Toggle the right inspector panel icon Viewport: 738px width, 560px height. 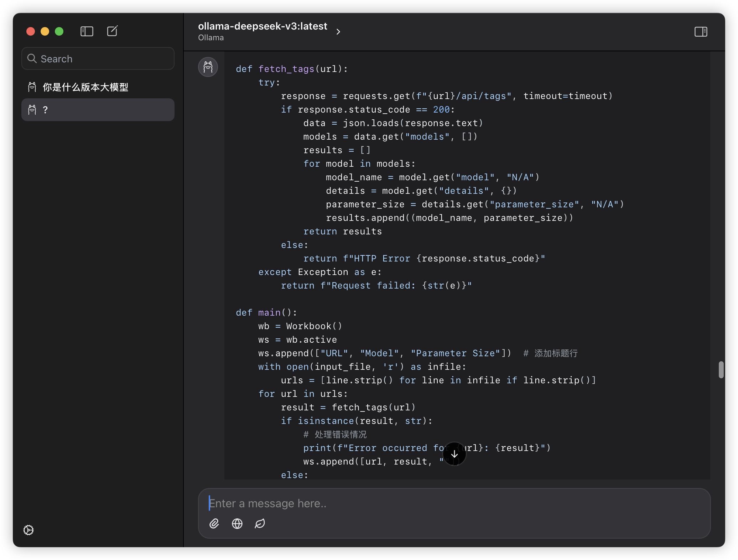[701, 32]
